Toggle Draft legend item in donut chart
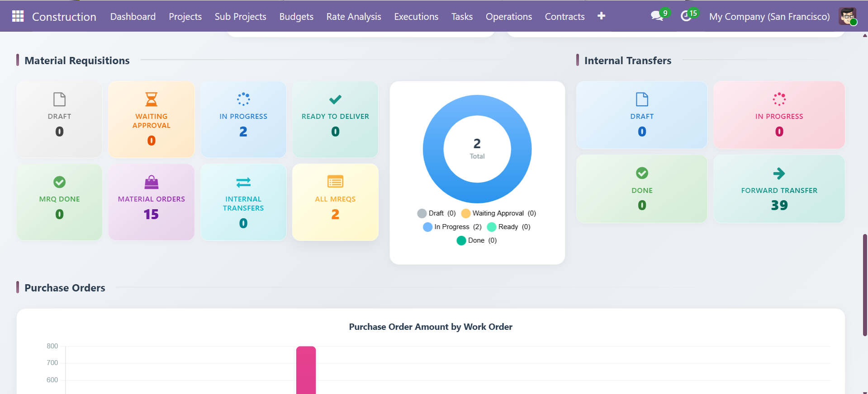Screen dimensions: 868x394 click(436, 213)
